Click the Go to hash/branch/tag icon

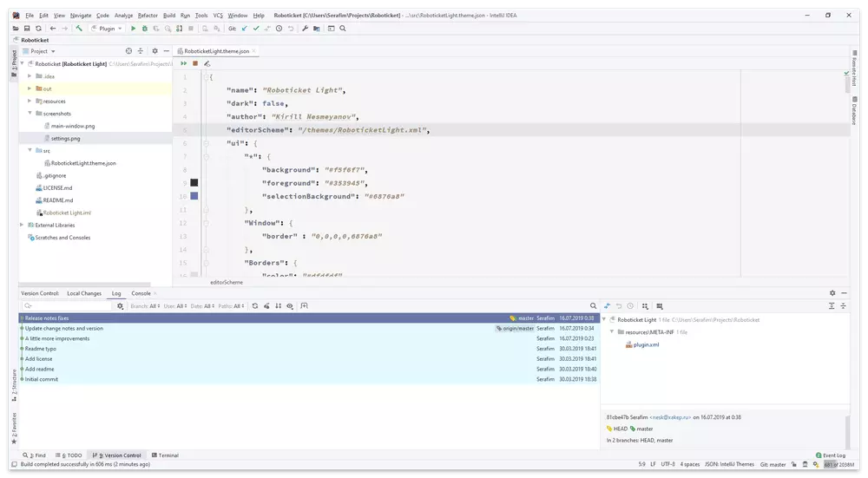pyautogui.click(x=304, y=306)
